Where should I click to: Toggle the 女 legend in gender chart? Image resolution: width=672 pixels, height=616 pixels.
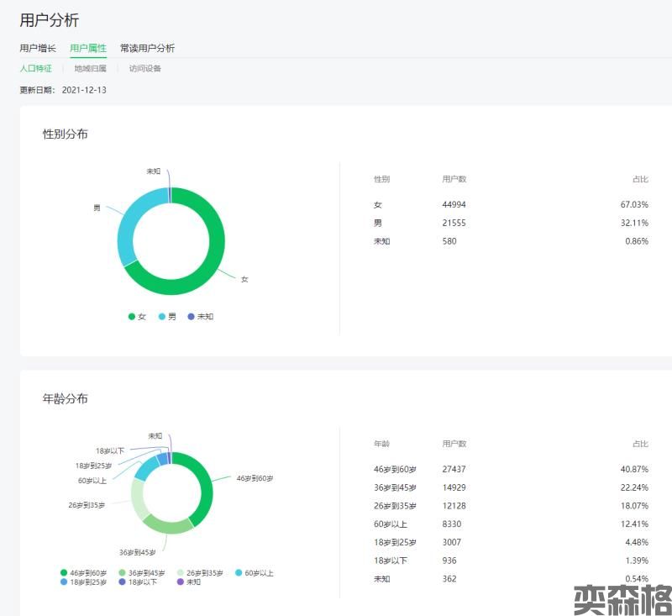click(137, 317)
